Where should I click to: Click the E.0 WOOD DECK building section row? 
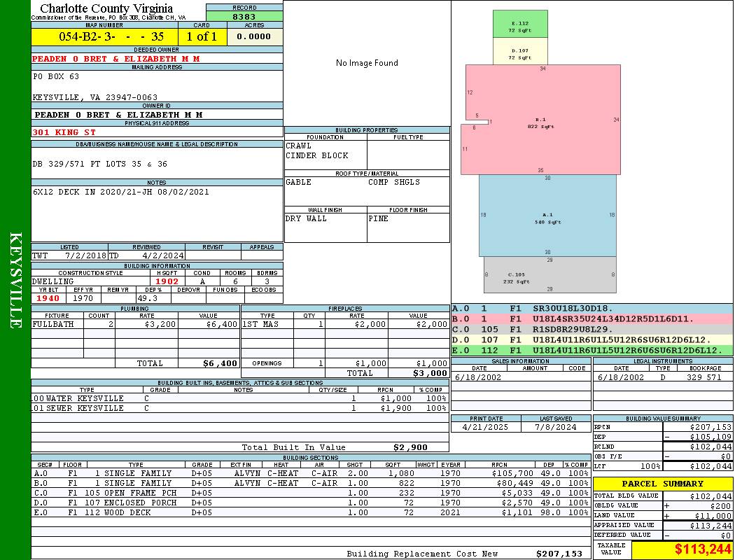[x=311, y=512]
